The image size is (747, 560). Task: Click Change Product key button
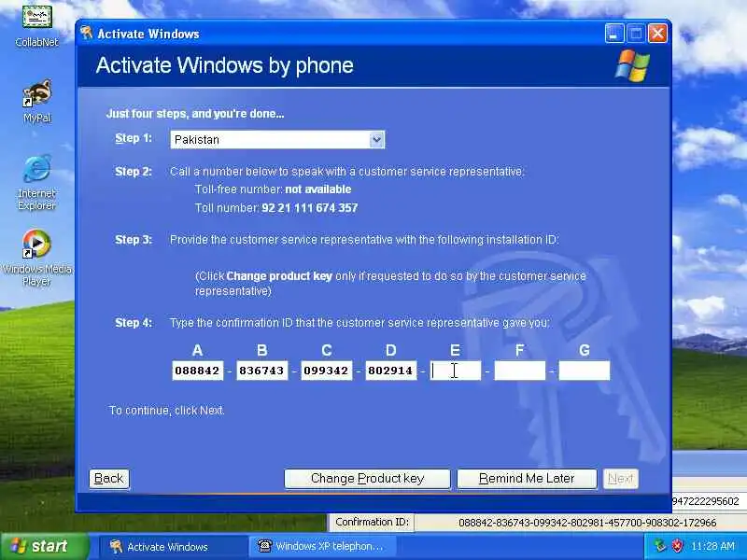click(367, 479)
